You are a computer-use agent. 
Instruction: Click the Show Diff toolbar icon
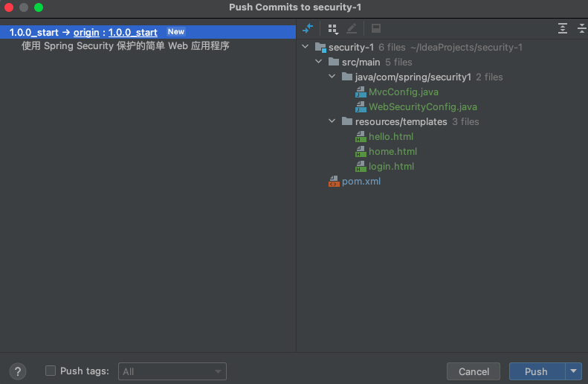[x=308, y=28]
